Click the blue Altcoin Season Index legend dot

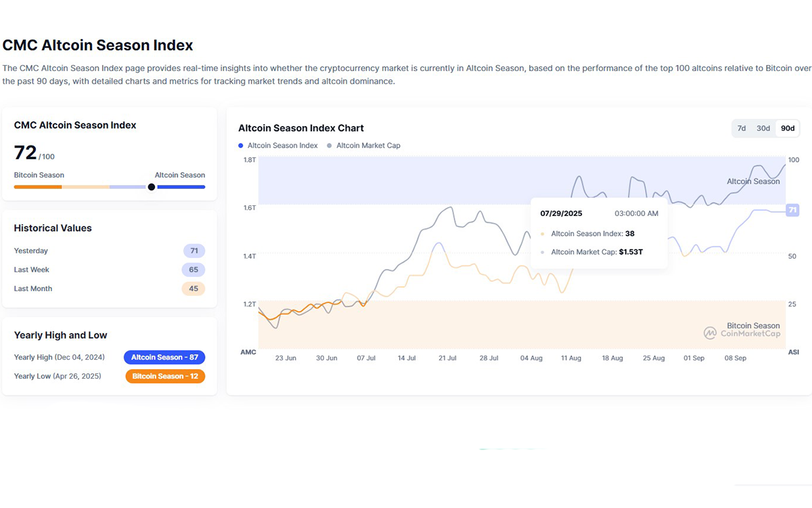(240, 145)
